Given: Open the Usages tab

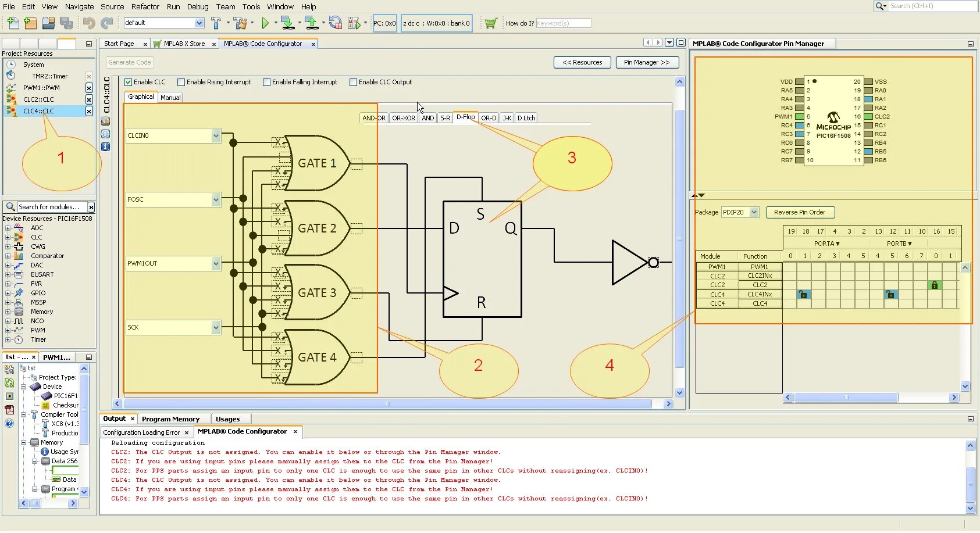Looking at the screenshot, I should tap(227, 419).
